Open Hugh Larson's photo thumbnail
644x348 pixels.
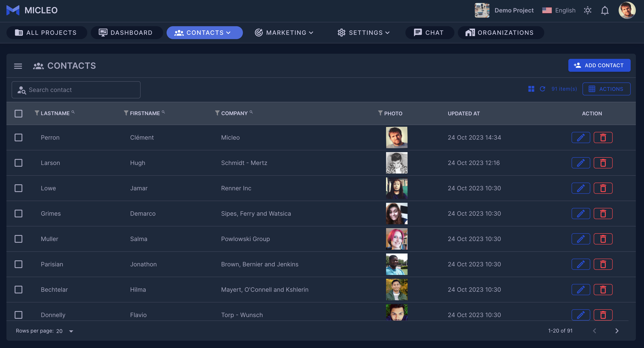(x=397, y=163)
